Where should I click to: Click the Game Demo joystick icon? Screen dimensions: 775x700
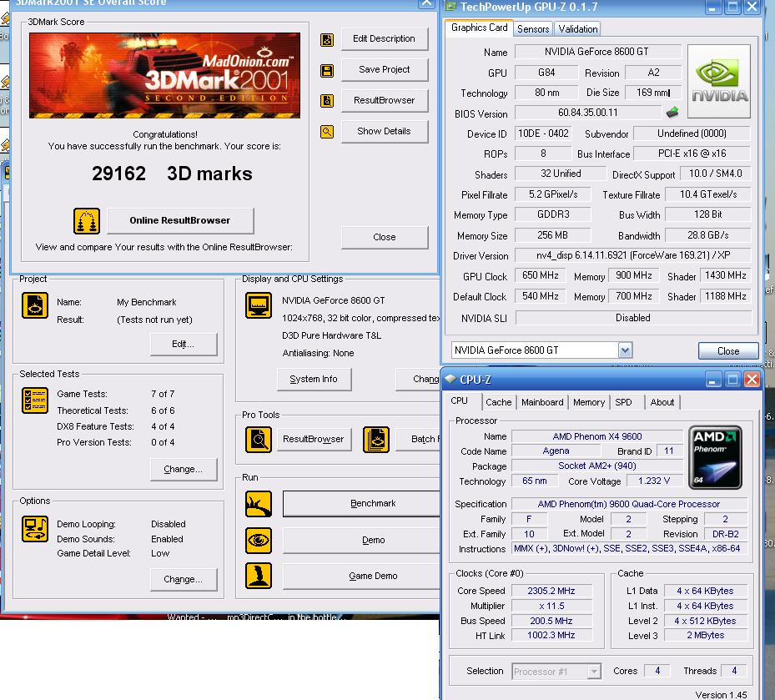(x=259, y=576)
